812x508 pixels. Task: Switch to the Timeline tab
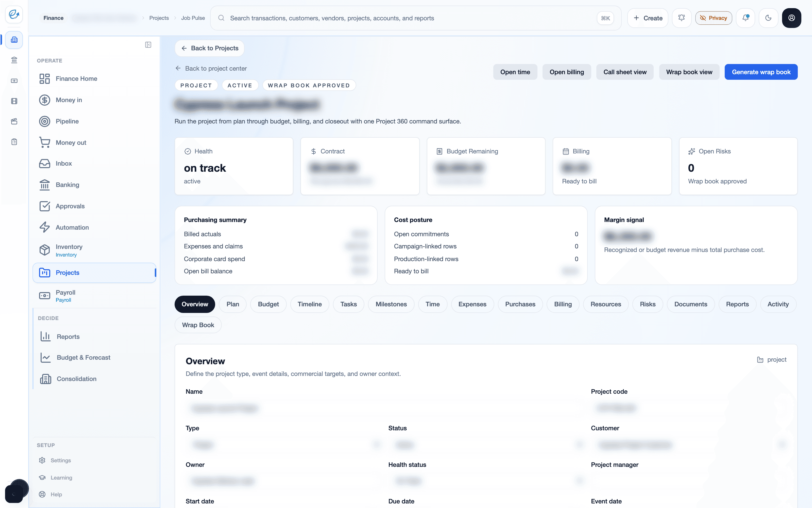(309, 304)
